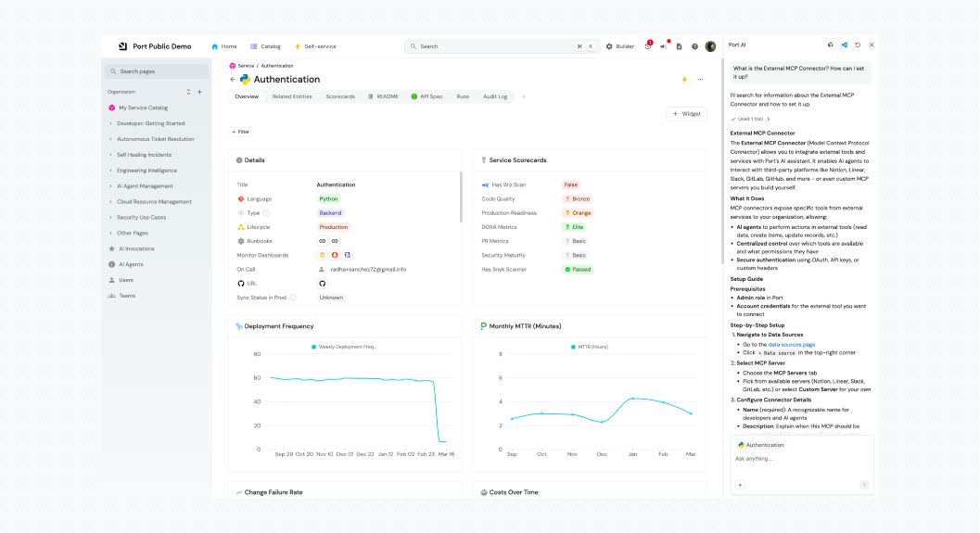Click the main Search bar
Image resolution: width=980 pixels, height=533 pixels.
click(x=502, y=46)
